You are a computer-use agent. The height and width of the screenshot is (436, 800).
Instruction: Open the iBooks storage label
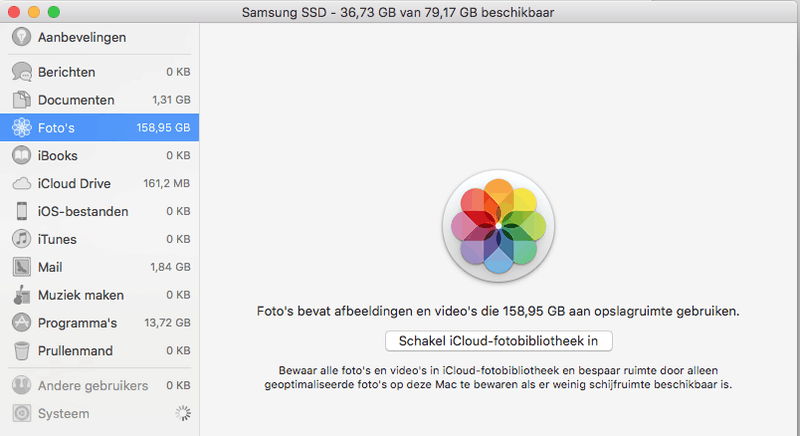(x=58, y=156)
